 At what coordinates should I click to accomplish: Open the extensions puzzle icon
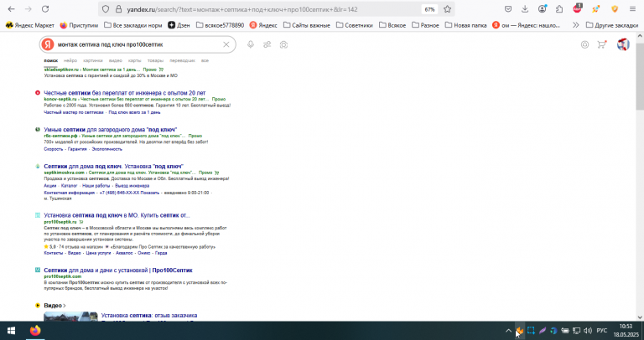point(559,9)
